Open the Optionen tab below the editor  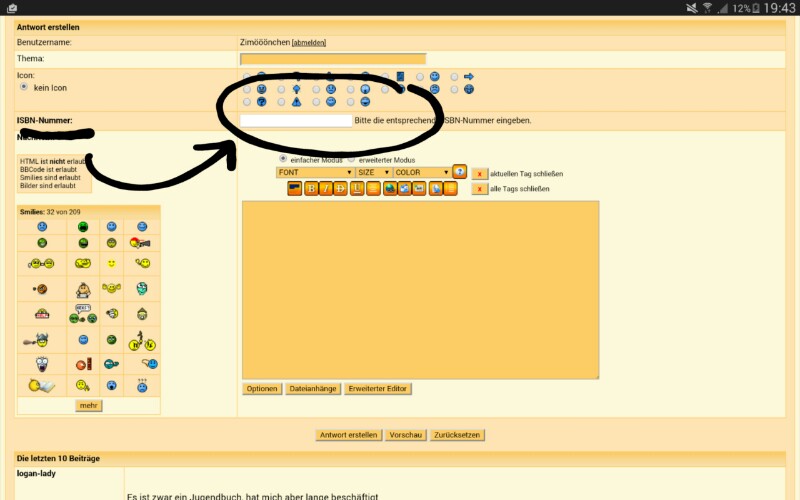click(x=261, y=388)
